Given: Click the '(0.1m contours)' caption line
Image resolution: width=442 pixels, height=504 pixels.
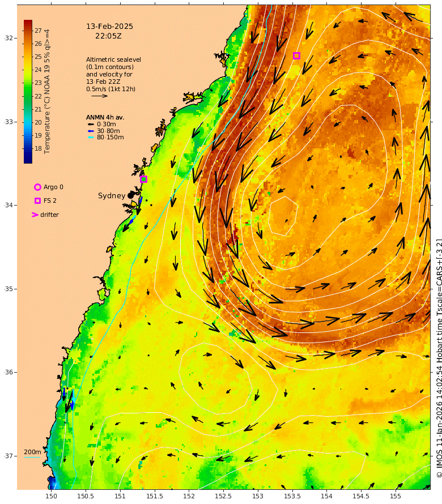Looking at the screenshot, I should (x=110, y=67).
